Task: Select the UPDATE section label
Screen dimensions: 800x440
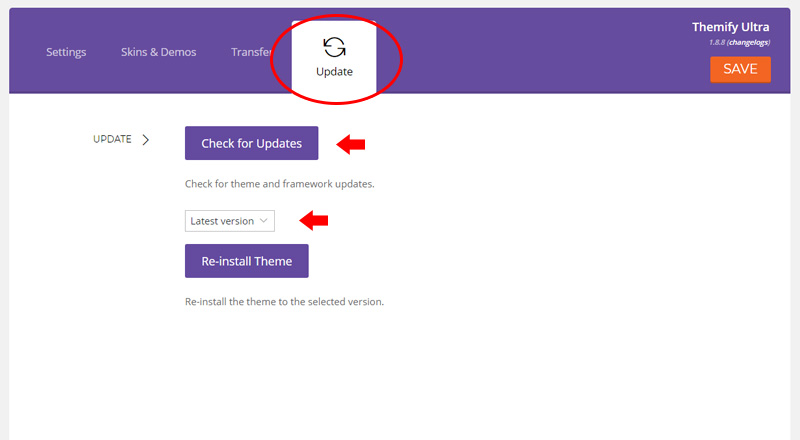Action: 112,139
